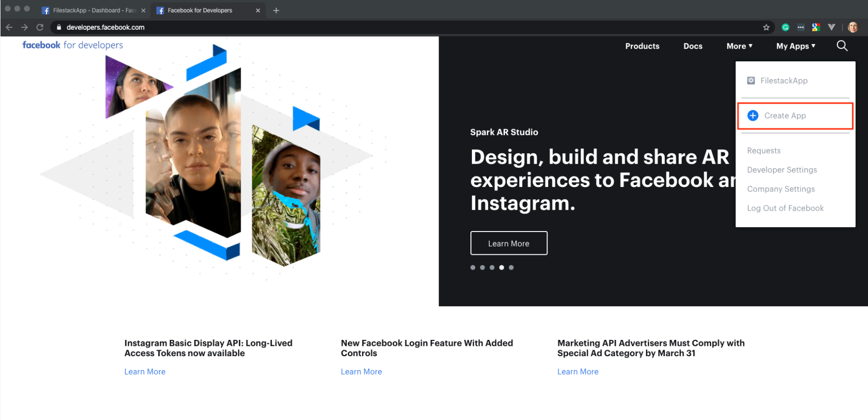Switch to Facebook for Developers tab
868x420 pixels.
[208, 10]
